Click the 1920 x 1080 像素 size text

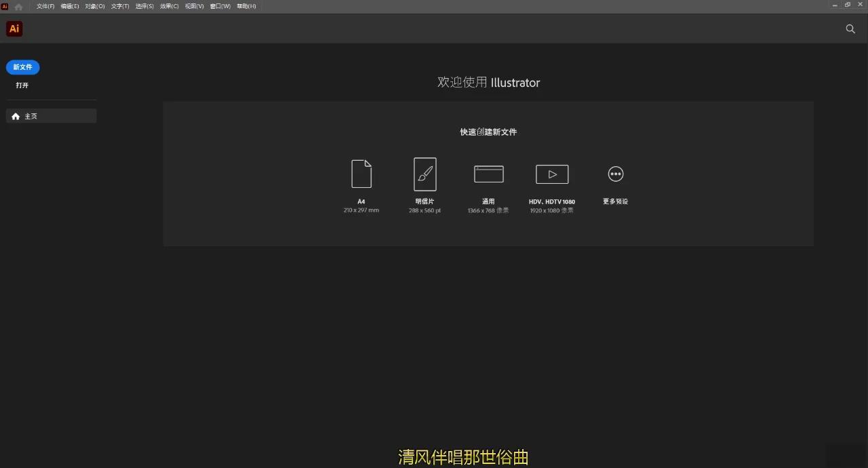click(552, 210)
